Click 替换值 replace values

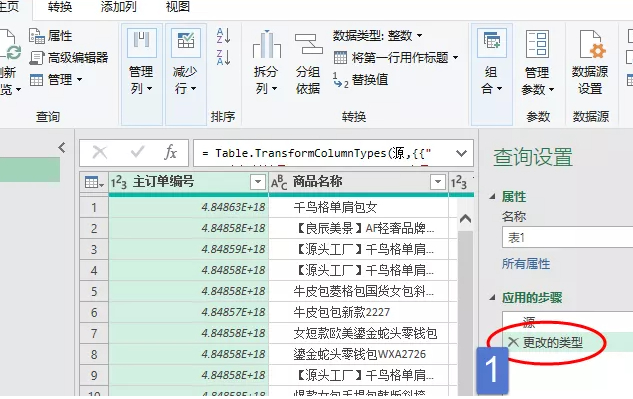click(x=360, y=80)
